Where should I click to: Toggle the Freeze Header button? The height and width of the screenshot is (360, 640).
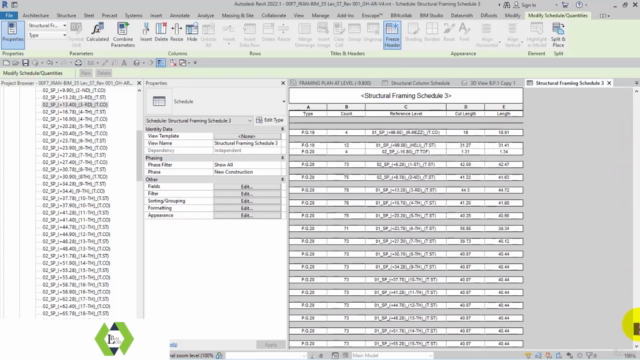click(392, 35)
